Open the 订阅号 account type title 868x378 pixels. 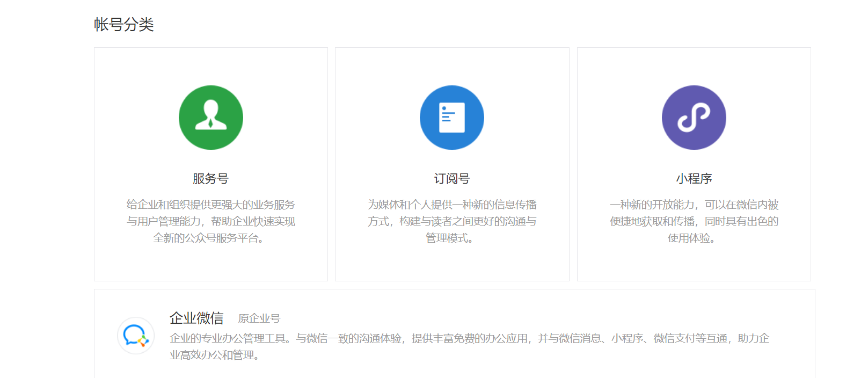pyautogui.click(x=452, y=179)
